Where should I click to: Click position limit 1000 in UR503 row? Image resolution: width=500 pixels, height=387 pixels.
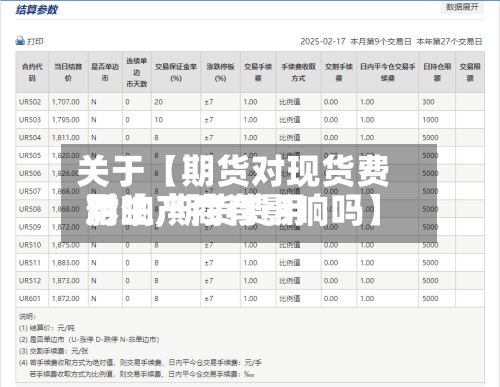coord(430,120)
